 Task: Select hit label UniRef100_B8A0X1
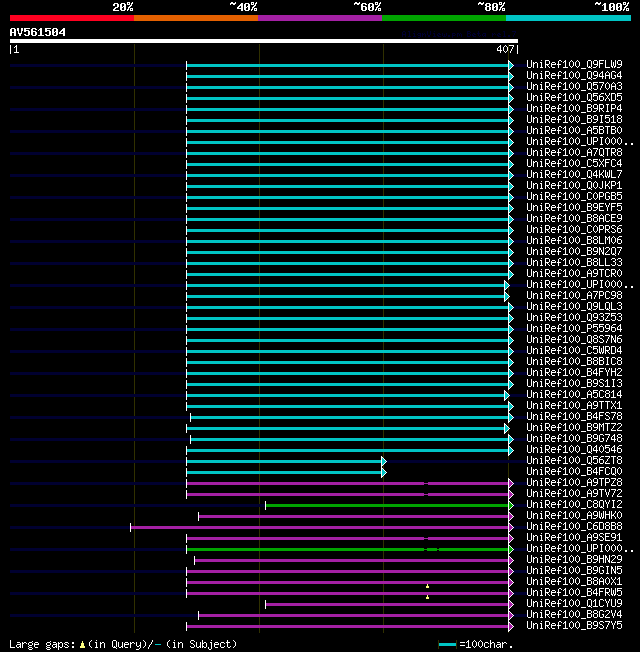[x=574, y=582]
